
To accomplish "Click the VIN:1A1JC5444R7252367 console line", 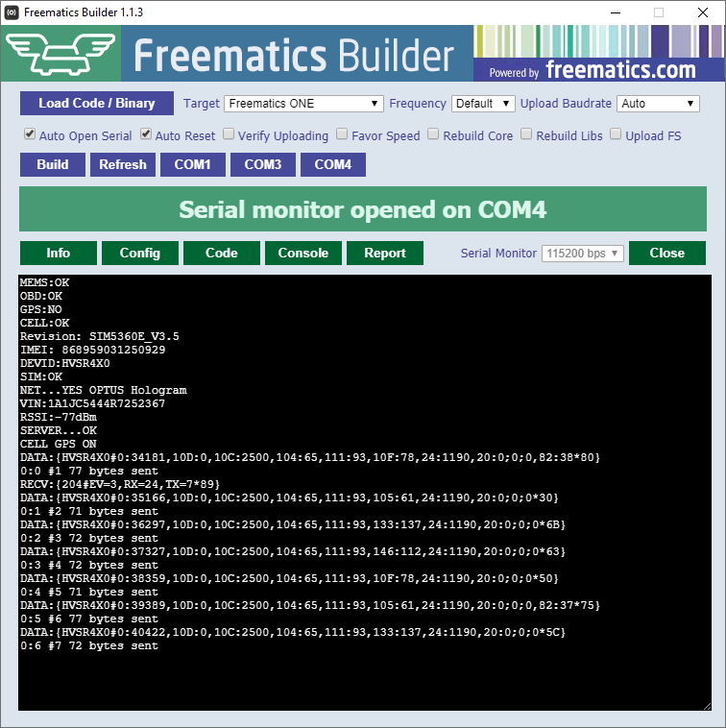I will tap(92, 403).
